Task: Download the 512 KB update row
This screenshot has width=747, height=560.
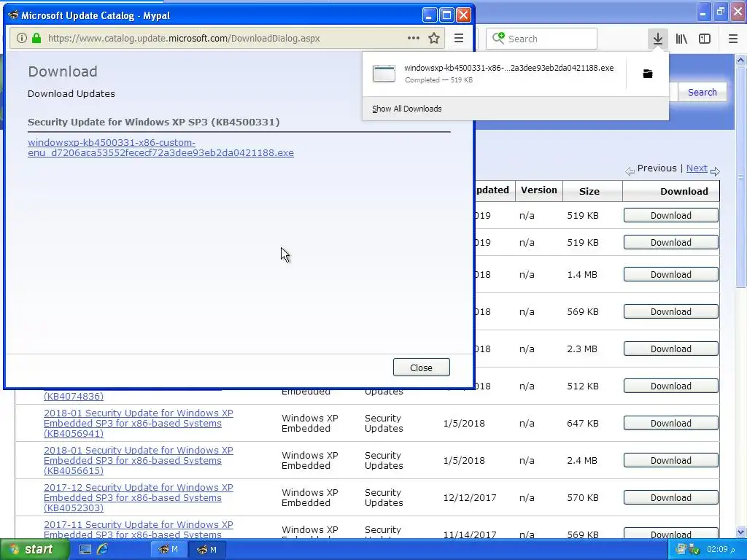Action: [671, 386]
